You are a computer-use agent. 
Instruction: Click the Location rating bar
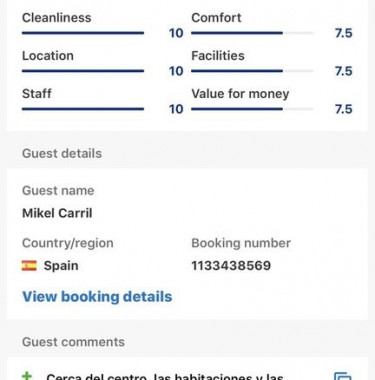pyautogui.click(x=83, y=71)
